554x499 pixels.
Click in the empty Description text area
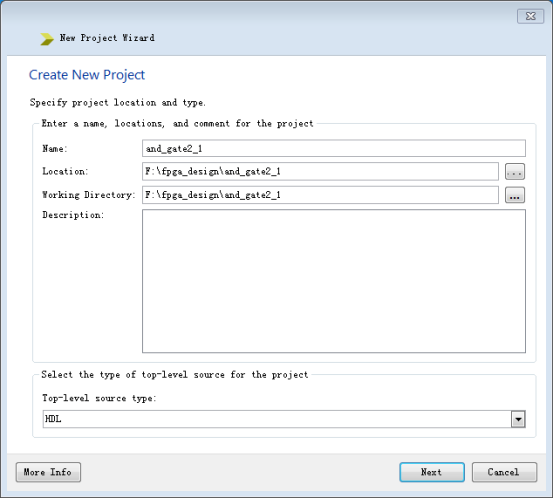click(334, 281)
